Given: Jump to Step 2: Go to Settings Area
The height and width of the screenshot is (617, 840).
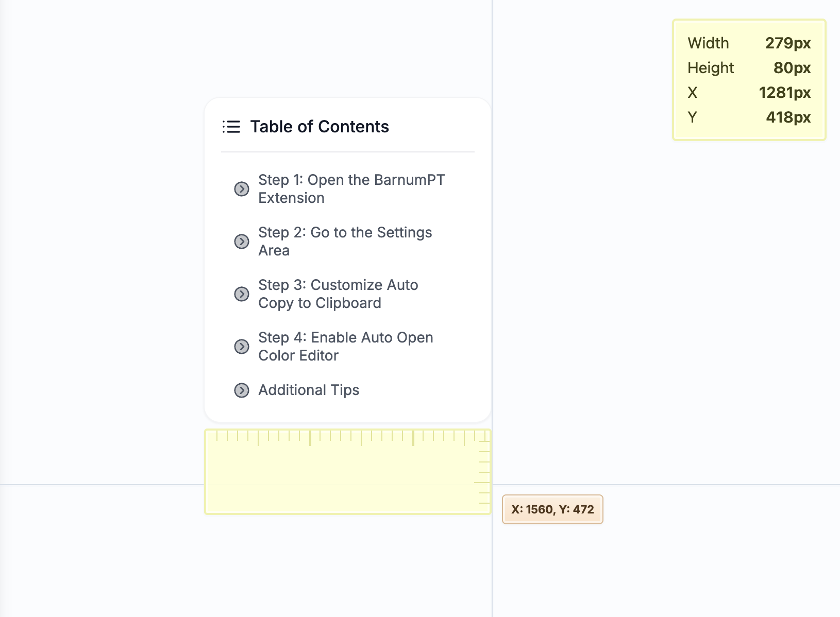Looking at the screenshot, I should point(345,241).
